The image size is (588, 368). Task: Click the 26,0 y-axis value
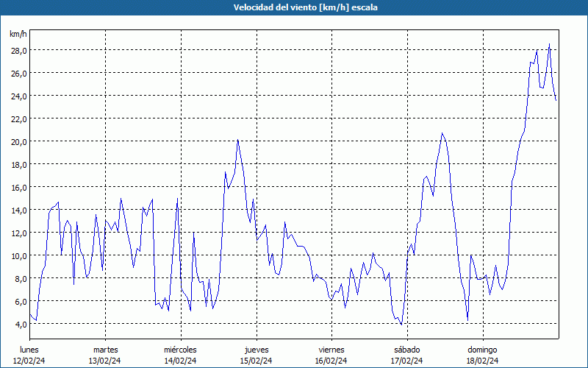[19, 73]
